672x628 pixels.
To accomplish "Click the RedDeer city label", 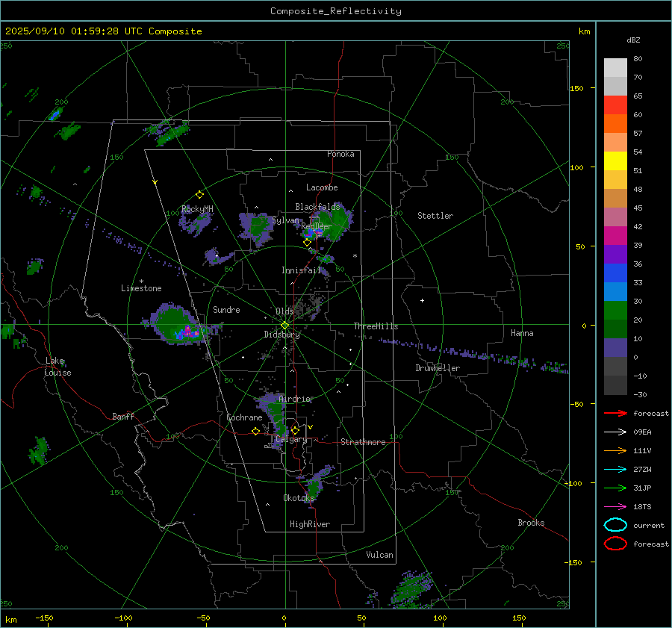I will point(317,226).
